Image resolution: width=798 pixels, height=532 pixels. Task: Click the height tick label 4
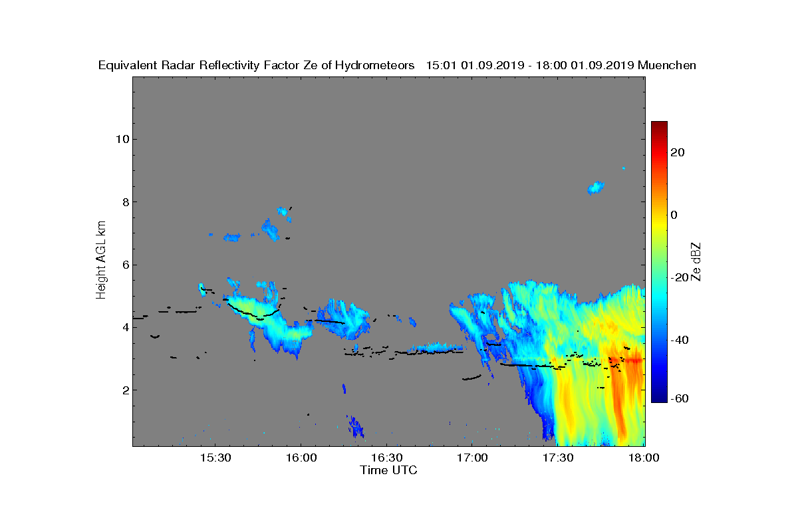(124, 327)
